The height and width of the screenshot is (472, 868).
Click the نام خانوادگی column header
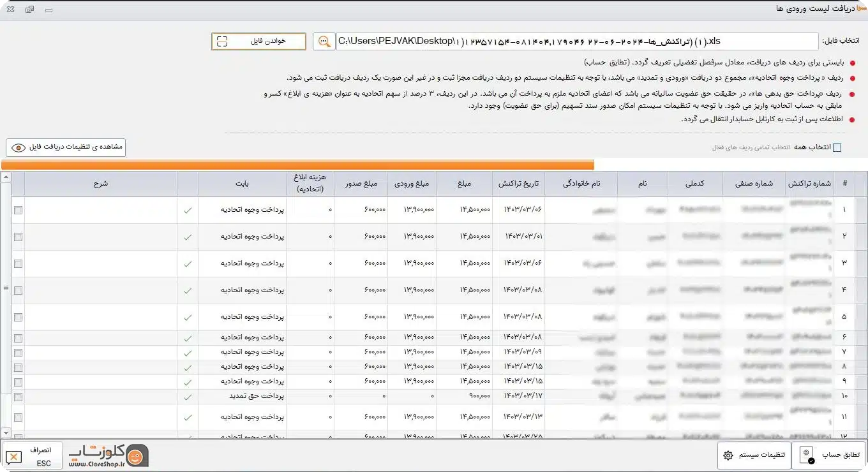pos(581,184)
